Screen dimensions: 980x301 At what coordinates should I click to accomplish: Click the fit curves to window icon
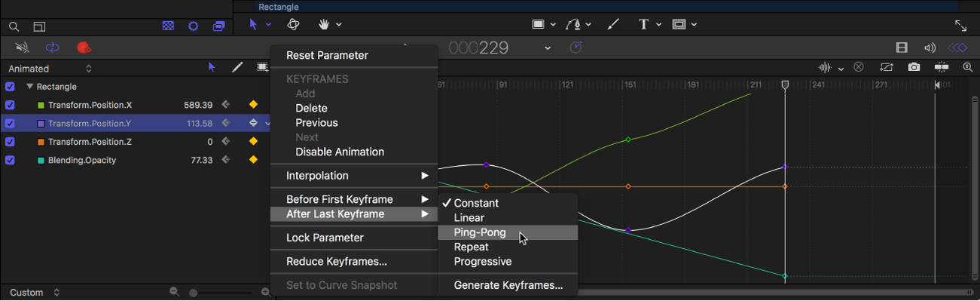887,67
